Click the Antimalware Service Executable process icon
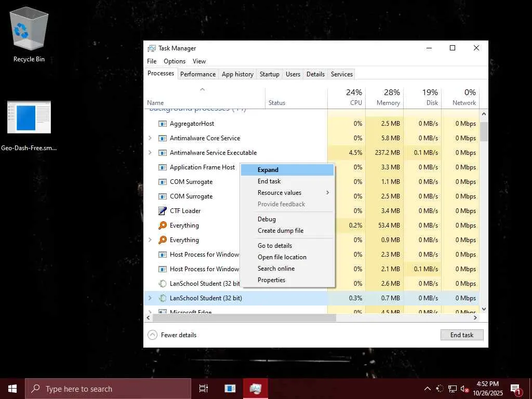The height and width of the screenshot is (399, 532). (163, 153)
